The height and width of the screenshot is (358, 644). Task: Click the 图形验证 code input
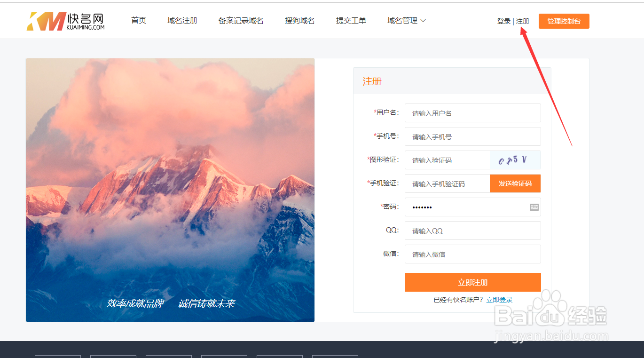pyautogui.click(x=448, y=160)
